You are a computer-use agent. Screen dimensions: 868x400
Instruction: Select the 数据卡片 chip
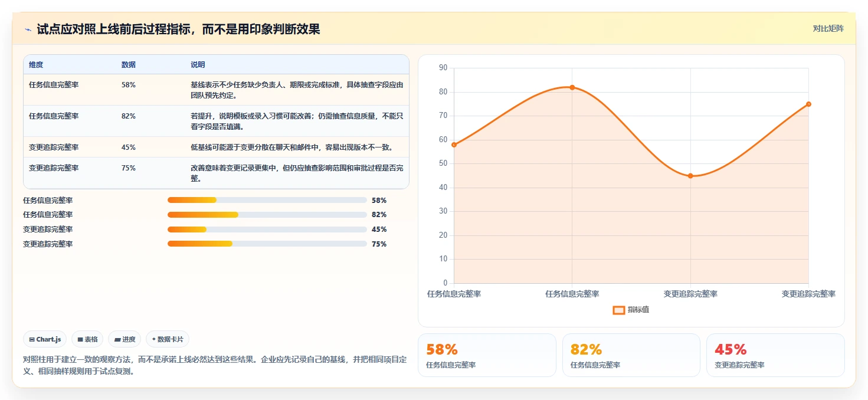168,339
